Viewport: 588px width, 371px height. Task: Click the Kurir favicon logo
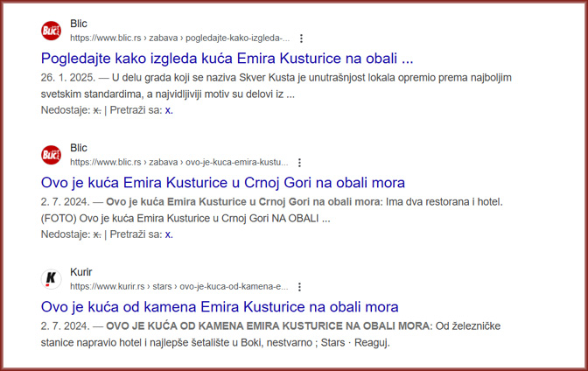[52, 279]
